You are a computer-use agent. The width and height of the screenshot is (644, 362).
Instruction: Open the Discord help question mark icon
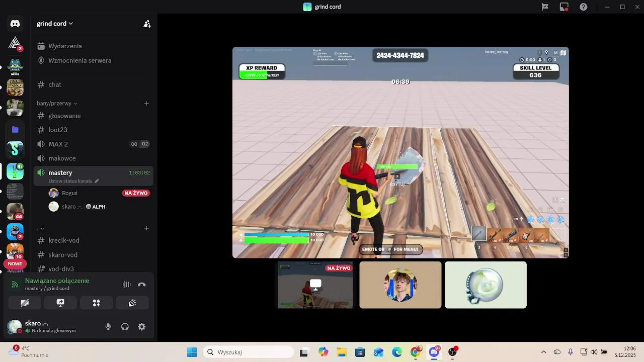click(584, 7)
